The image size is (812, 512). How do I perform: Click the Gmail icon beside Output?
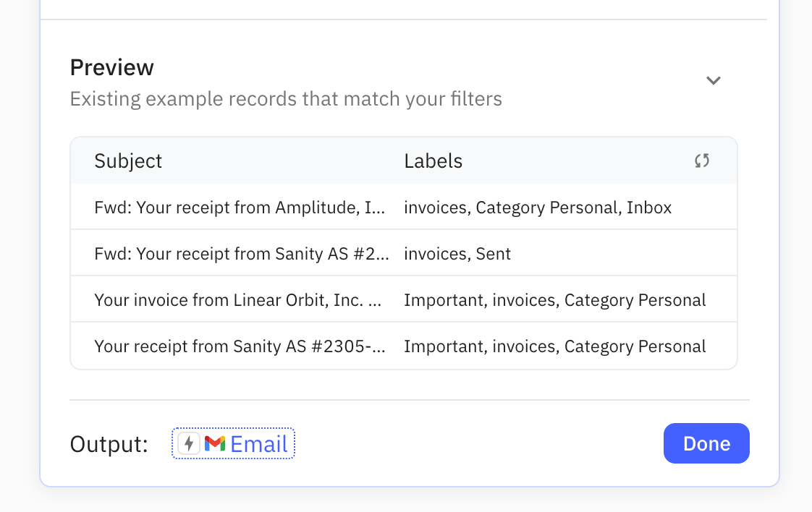coord(215,443)
